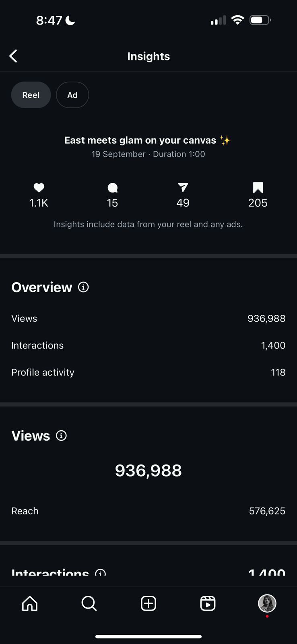Tap the shares paper plane icon
This screenshot has height=644, width=297.
[x=183, y=188]
